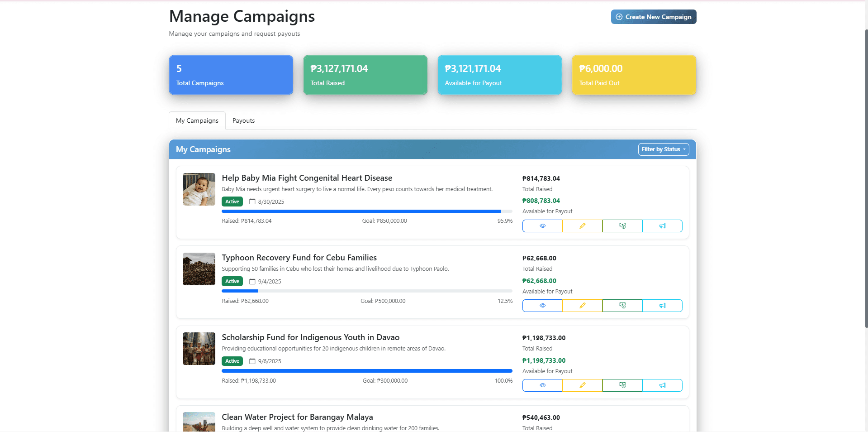Click the 9/6/2025 campaign date

(270, 361)
